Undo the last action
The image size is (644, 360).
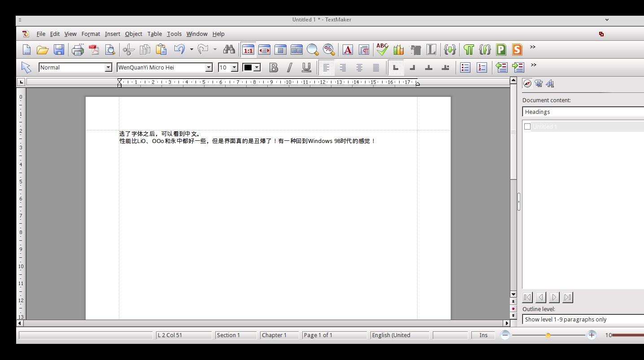(179, 49)
